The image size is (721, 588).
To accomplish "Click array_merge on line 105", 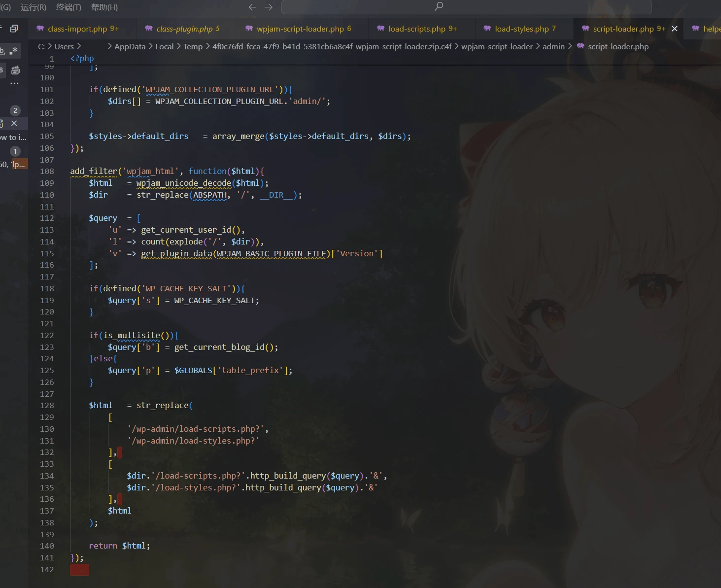I will point(239,137).
